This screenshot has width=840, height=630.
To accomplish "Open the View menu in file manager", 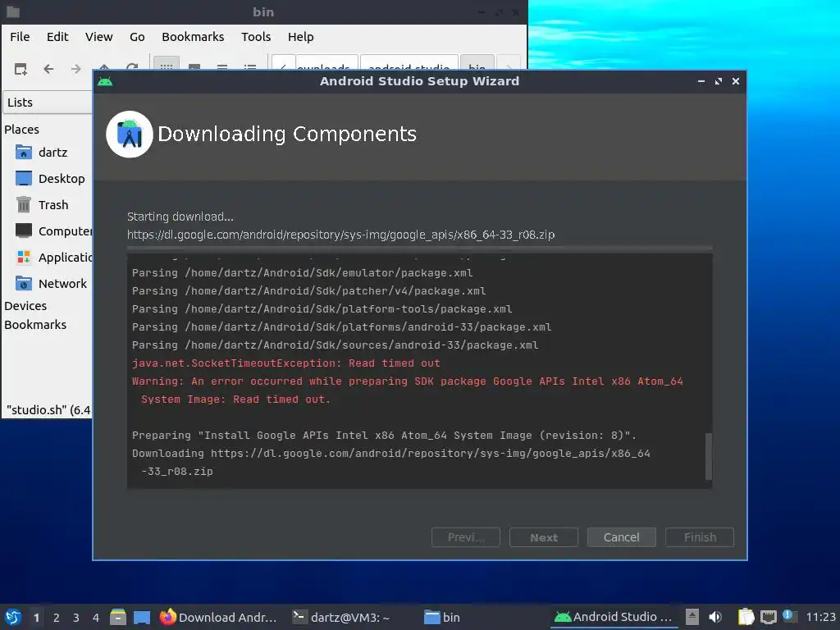I will pos(99,37).
